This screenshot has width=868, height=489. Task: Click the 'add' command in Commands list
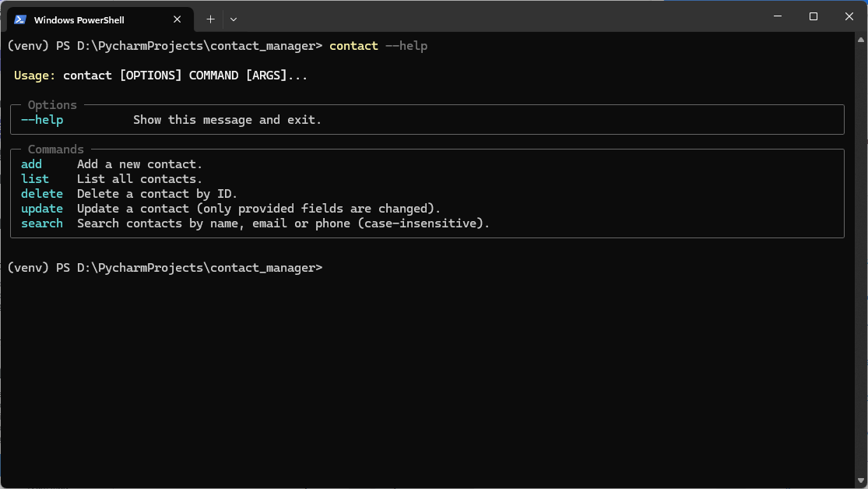32,164
